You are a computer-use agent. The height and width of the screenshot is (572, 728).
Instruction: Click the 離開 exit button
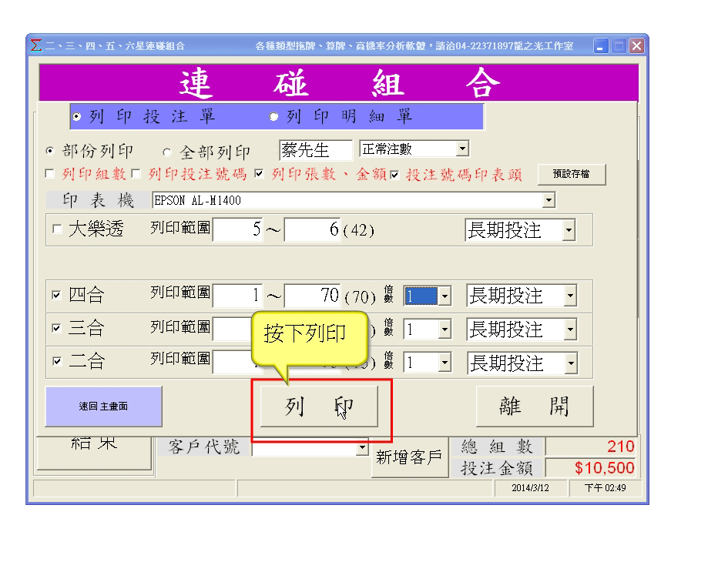534,406
